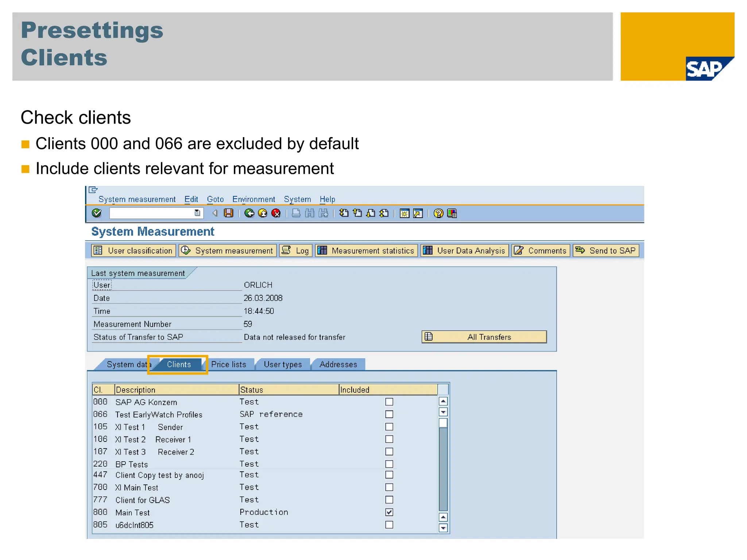
Task: Open the Goto menu
Action: [215, 199]
